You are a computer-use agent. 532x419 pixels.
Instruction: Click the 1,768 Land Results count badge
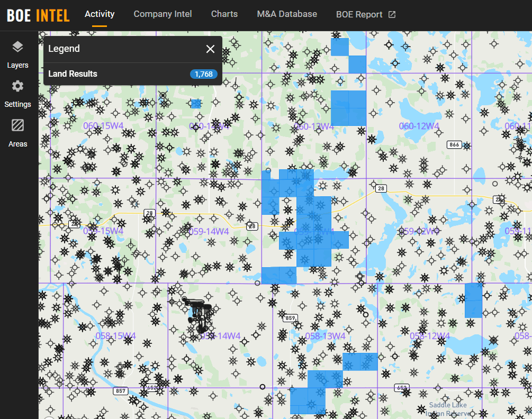tap(204, 74)
